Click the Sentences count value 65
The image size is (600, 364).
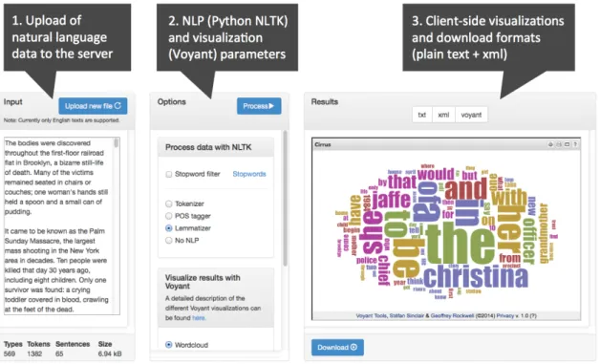pyautogui.click(x=59, y=353)
